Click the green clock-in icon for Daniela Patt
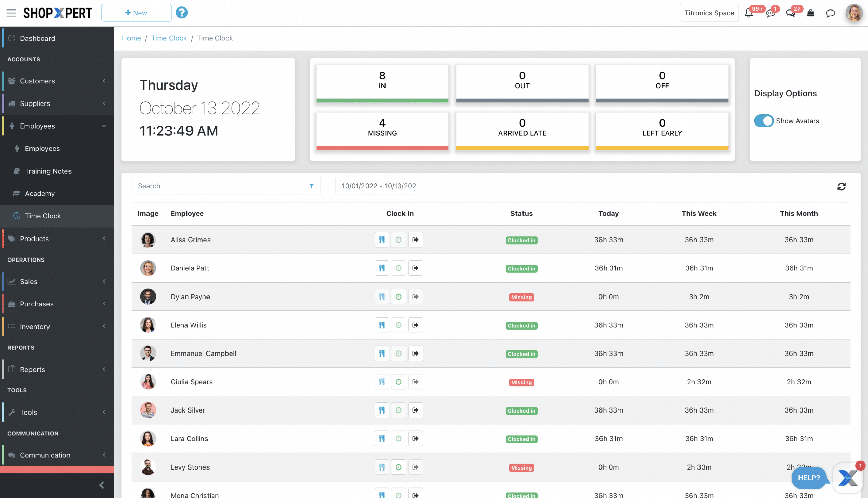The width and height of the screenshot is (868, 498). [398, 268]
